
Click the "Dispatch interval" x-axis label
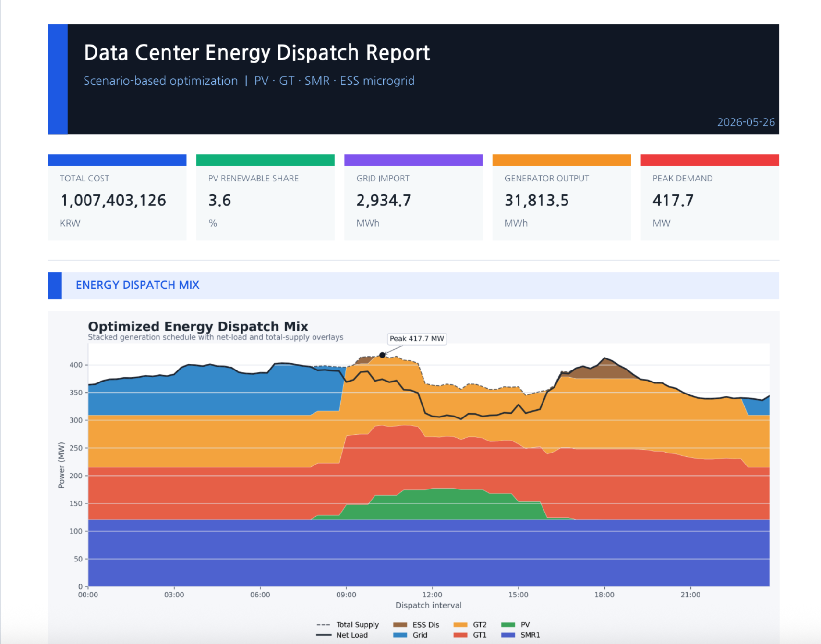[429, 606]
